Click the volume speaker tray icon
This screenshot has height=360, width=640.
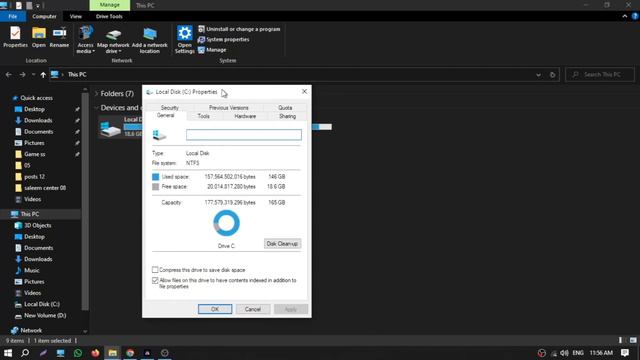pos(564,353)
